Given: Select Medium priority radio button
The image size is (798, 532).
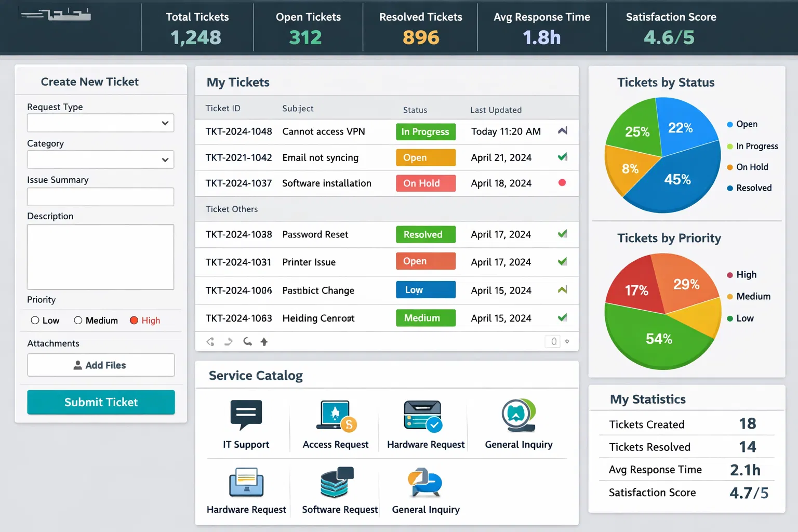Looking at the screenshot, I should click(x=78, y=321).
